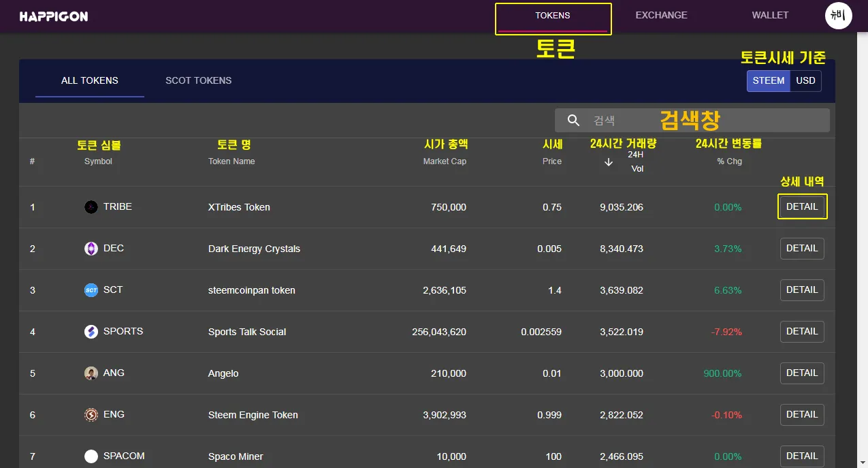Viewport: 868px width, 468px height.
Task: Click Sports Talk Social name
Action: pyautogui.click(x=247, y=332)
